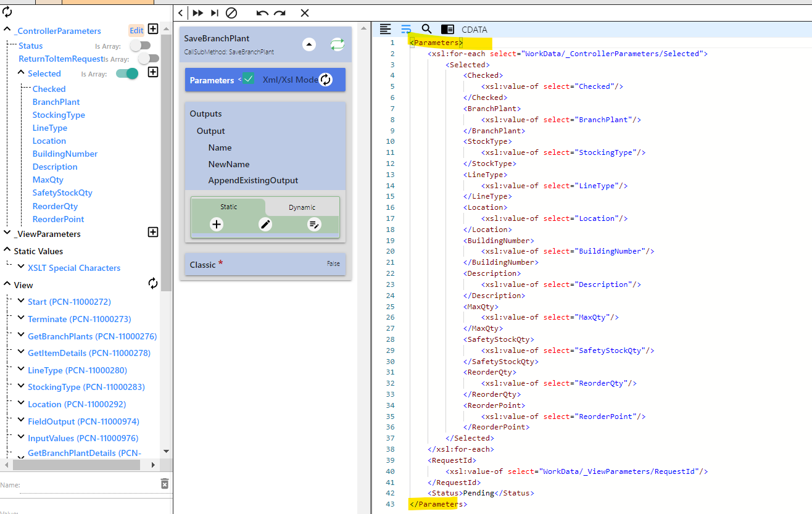The height and width of the screenshot is (514, 812).
Task: Click the Classic row set to False
Action: [265, 264]
